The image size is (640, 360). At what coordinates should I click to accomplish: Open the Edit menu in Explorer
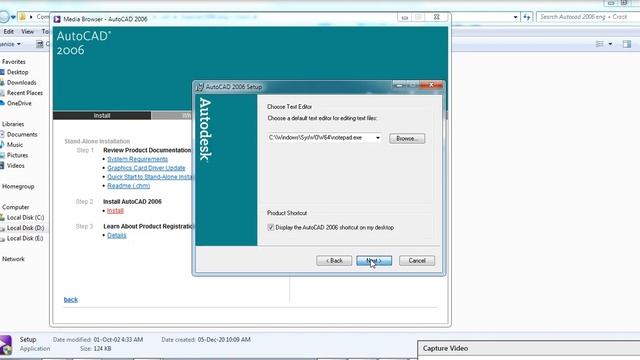(9, 31)
